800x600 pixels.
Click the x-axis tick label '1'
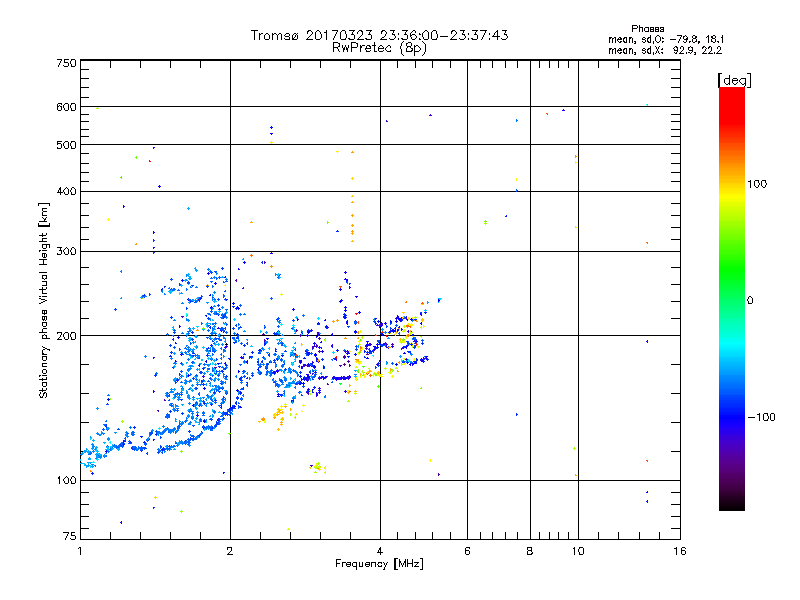point(80,551)
